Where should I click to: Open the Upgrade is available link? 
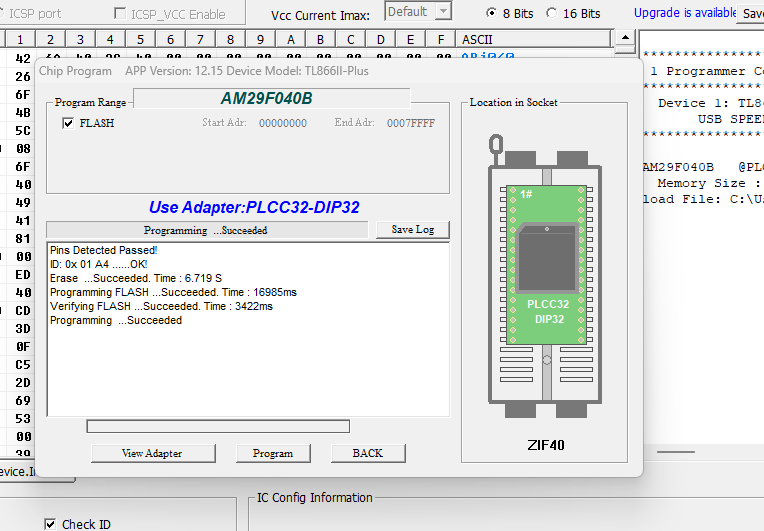point(683,13)
